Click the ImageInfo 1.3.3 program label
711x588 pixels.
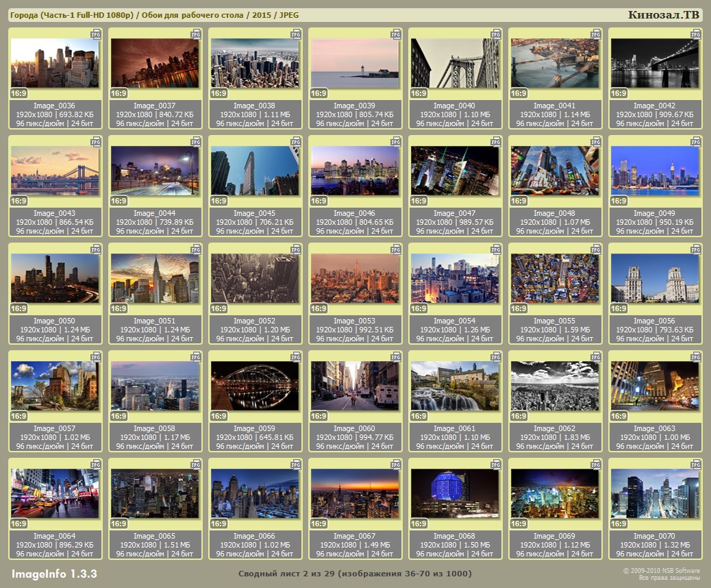pyautogui.click(x=54, y=574)
